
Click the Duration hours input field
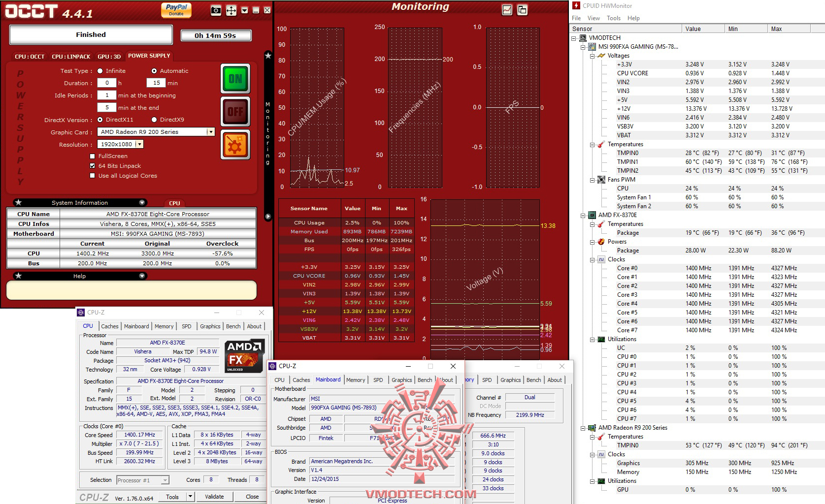click(x=107, y=83)
